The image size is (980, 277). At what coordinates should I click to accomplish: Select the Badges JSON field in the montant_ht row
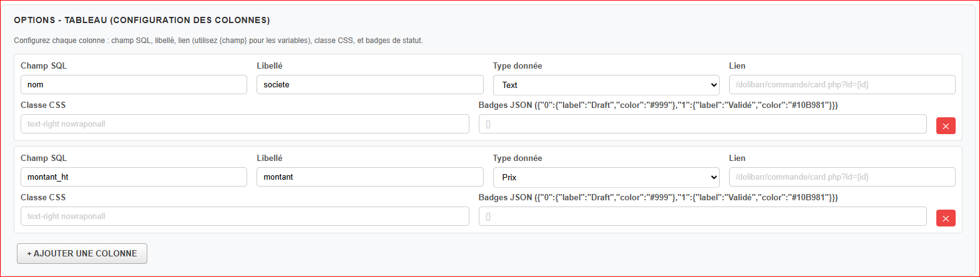[702, 216]
